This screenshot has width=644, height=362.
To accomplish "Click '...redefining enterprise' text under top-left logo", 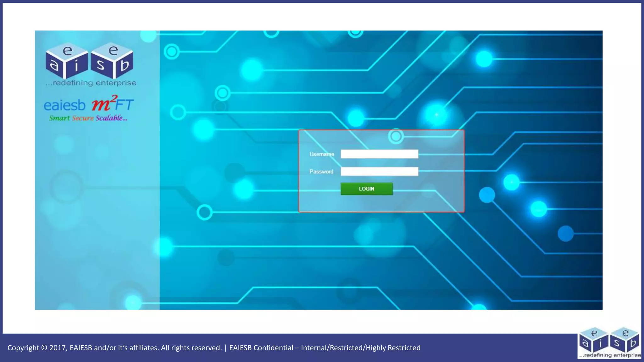I will point(91,83).
